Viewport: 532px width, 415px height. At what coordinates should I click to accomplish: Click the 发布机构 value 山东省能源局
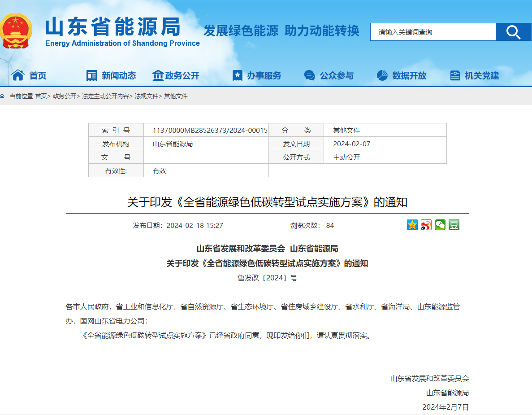tap(173, 144)
